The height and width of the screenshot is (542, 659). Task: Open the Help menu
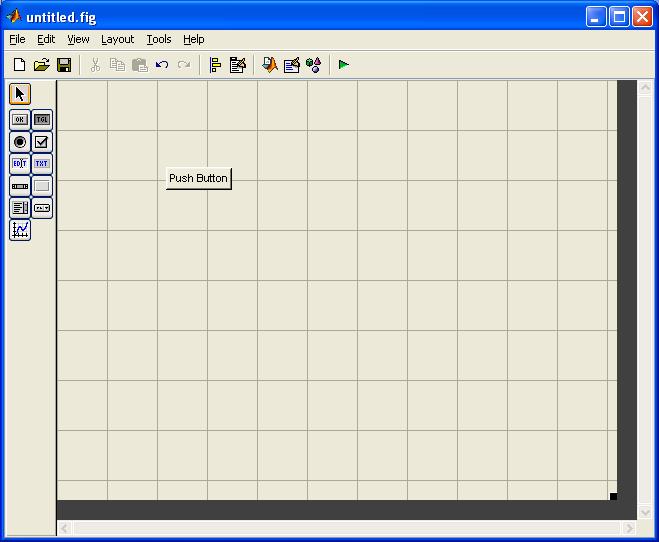click(194, 39)
